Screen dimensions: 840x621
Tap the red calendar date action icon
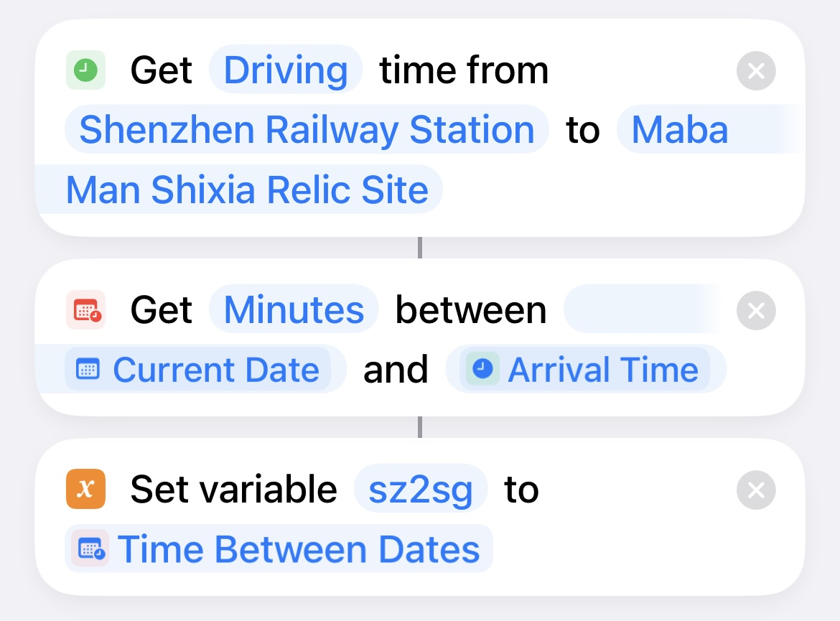click(x=85, y=310)
